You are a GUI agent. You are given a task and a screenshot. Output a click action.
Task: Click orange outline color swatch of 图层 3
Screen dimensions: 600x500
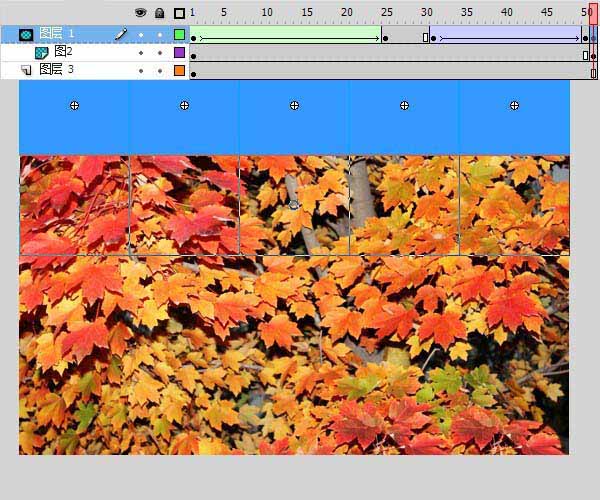pyautogui.click(x=179, y=70)
